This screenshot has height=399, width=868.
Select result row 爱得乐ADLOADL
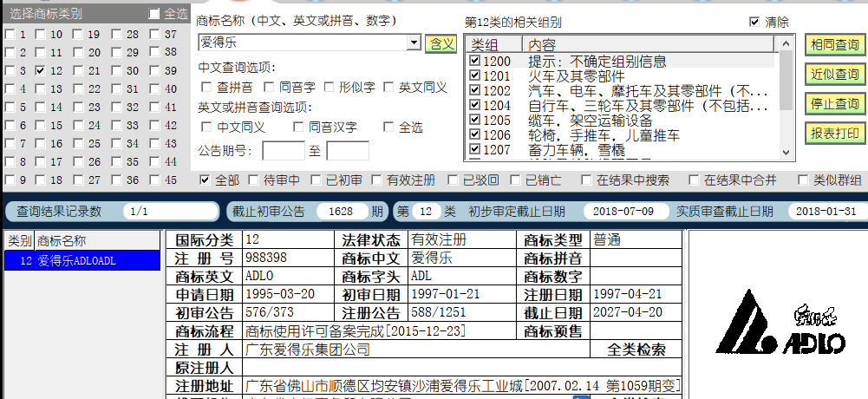point(82,260)
